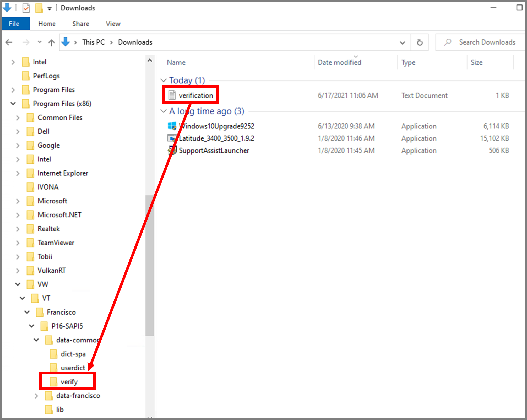Collapse the data-common folder node
527x420 pixels.
(x=36, y=340)
